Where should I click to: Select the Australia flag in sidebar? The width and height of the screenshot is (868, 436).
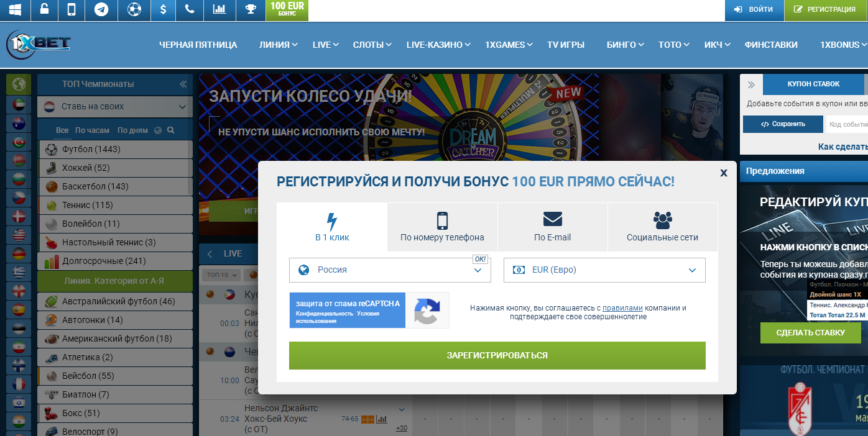click(x=19, y=124)
